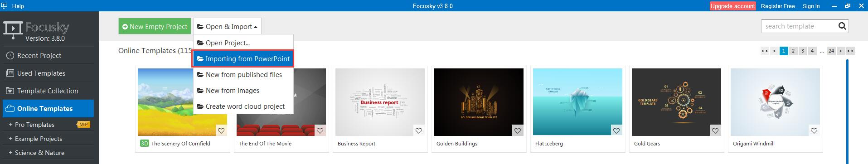868x164 pixels.
Task: Favorite the Flat Iceberg template heart
Action: tap(616, 130)
